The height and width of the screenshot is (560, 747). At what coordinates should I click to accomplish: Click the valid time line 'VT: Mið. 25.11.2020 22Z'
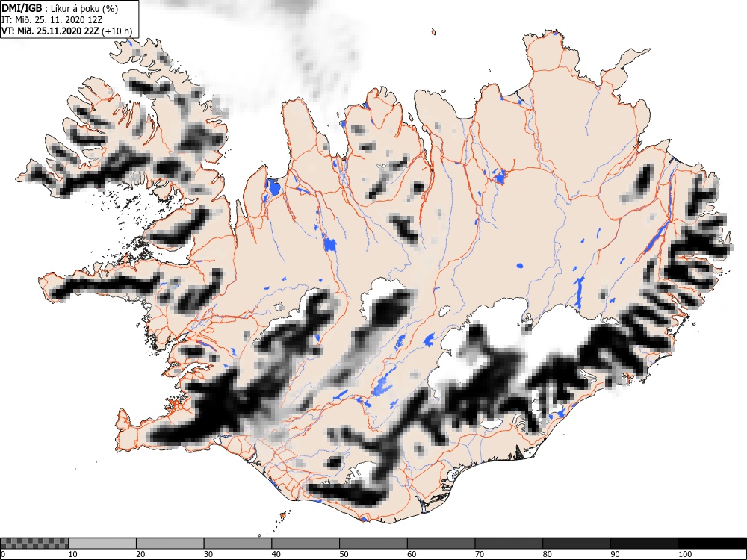[x=50, y=31]
